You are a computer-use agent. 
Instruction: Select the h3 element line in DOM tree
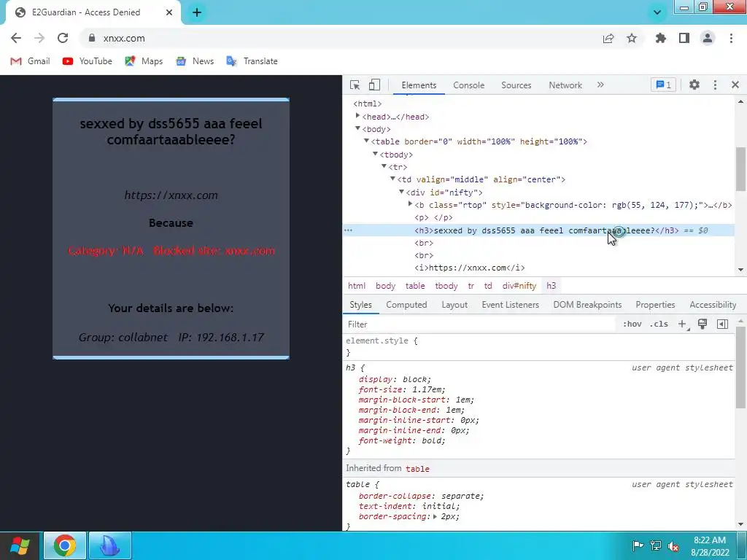click(x=539, y=230)
